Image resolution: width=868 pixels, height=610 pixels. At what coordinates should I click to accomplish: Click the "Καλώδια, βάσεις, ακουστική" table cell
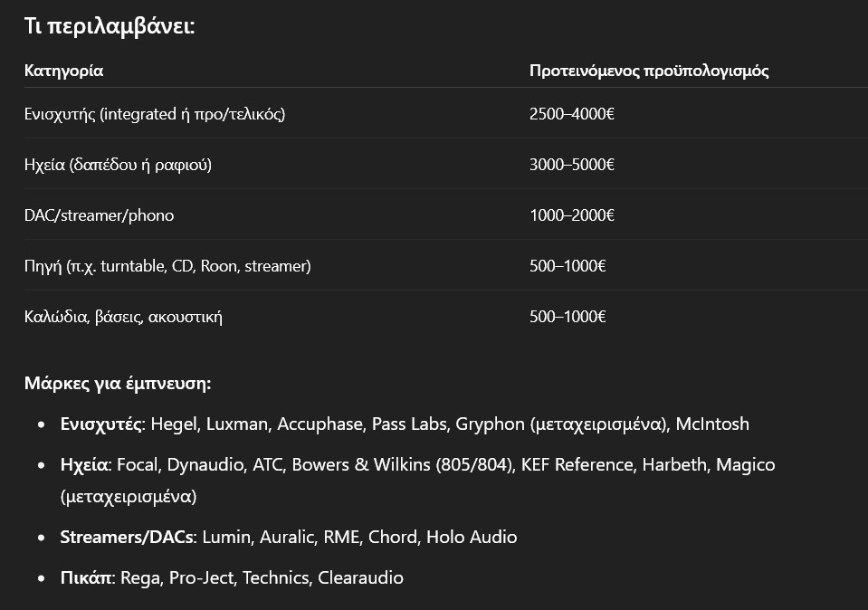tap(123, 317)
